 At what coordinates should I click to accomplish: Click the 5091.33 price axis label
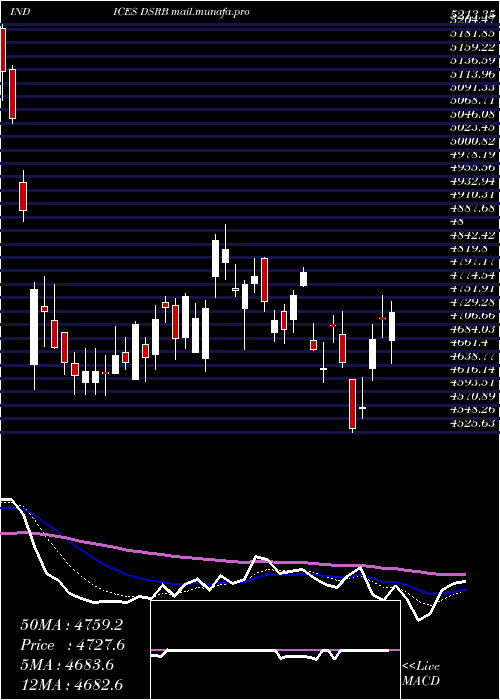point(472,88)
